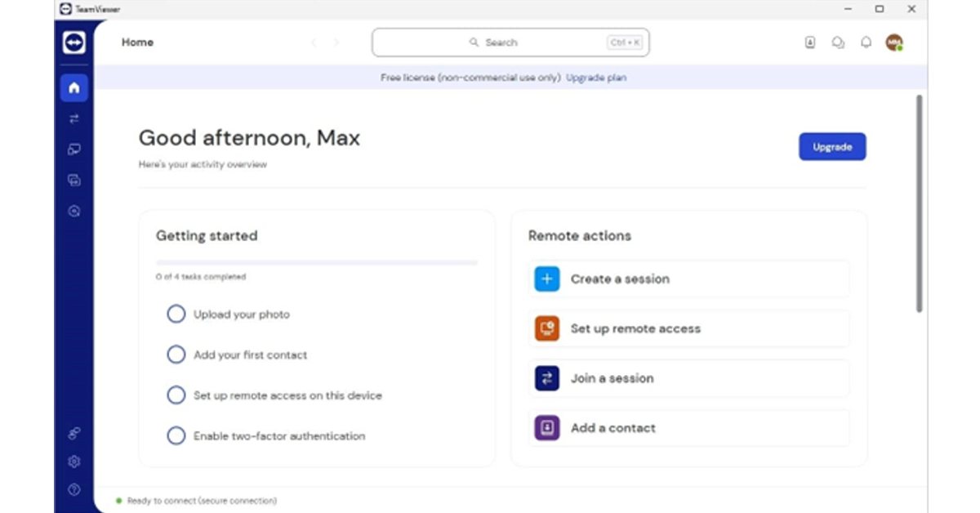Open the profile avatar menu

pyautogui.click(x=894, y=42)
